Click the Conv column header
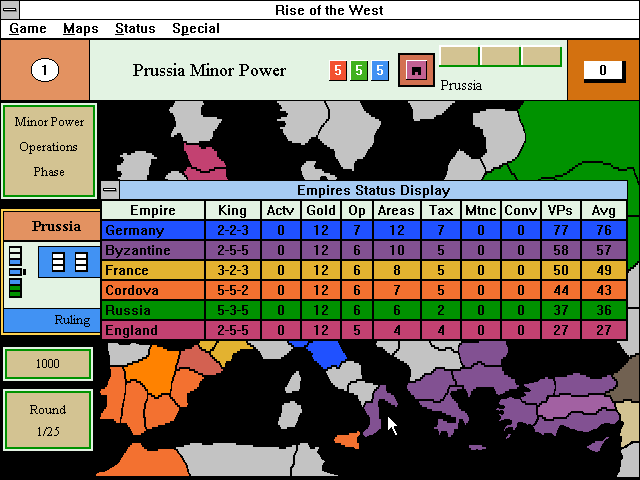Viewport: 640px width, 480px height. click(x=521, y=210)
